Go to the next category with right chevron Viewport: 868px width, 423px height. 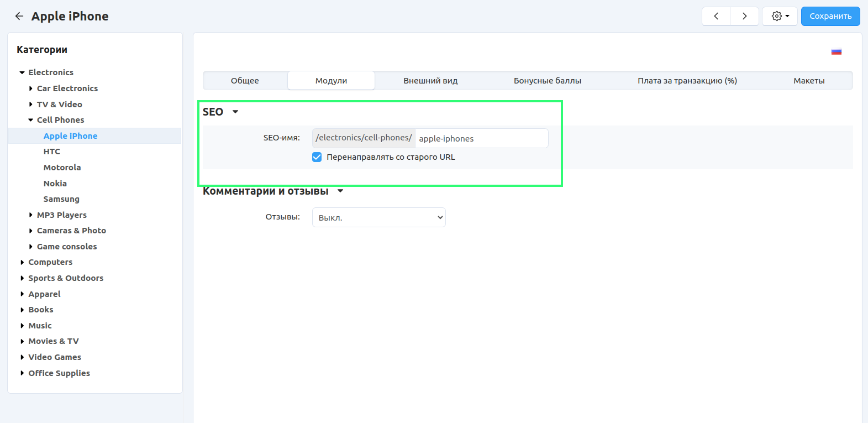[x=744, y=17]
